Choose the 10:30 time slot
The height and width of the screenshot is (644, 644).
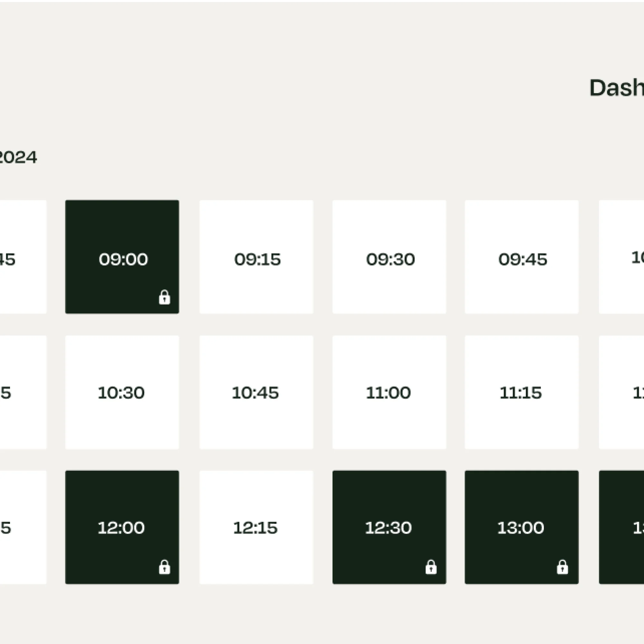tap(122, 392)
